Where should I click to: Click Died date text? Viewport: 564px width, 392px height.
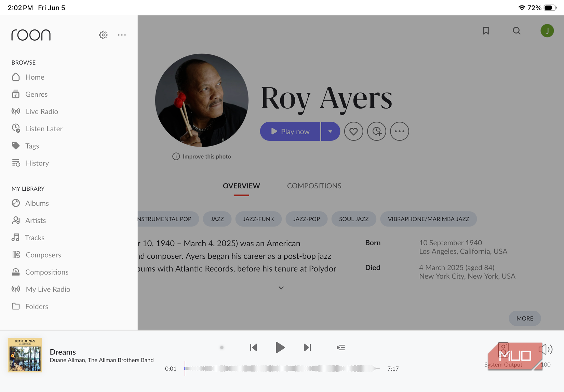pyautogui.click(x=457, y=268)
